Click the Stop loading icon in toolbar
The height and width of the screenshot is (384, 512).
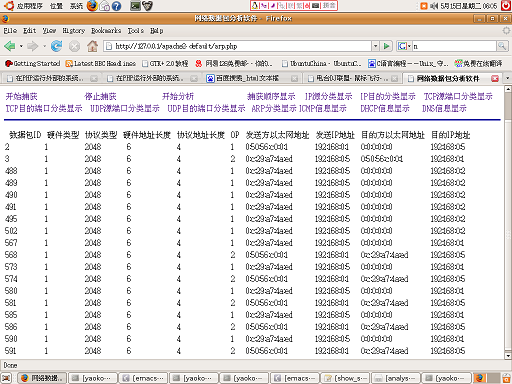74,46
